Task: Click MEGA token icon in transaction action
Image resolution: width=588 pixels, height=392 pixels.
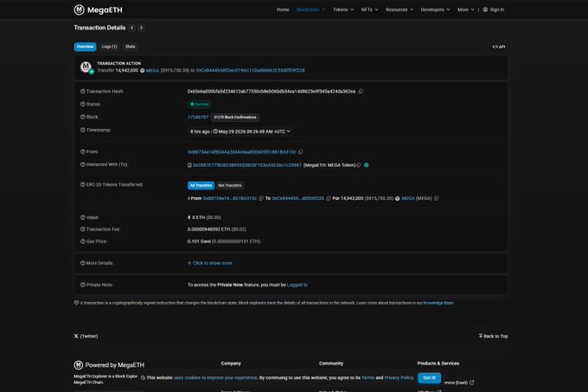Action: (x=142, y=70)
